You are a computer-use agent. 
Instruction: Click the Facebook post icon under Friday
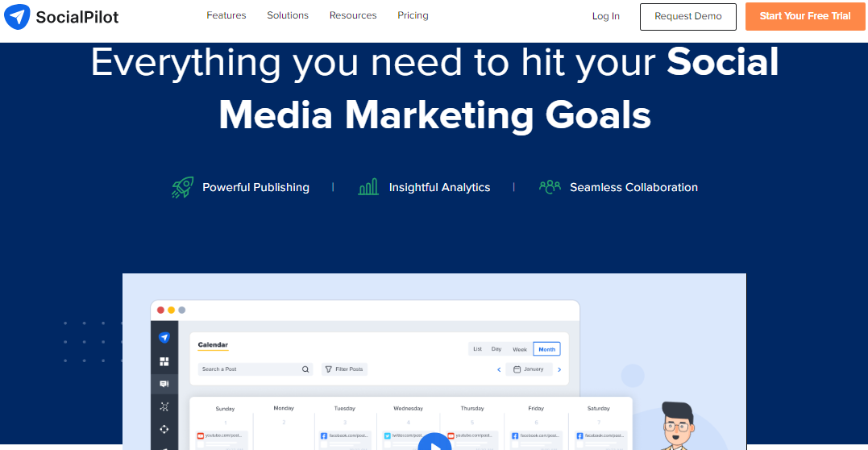click(x=515, y=436)
